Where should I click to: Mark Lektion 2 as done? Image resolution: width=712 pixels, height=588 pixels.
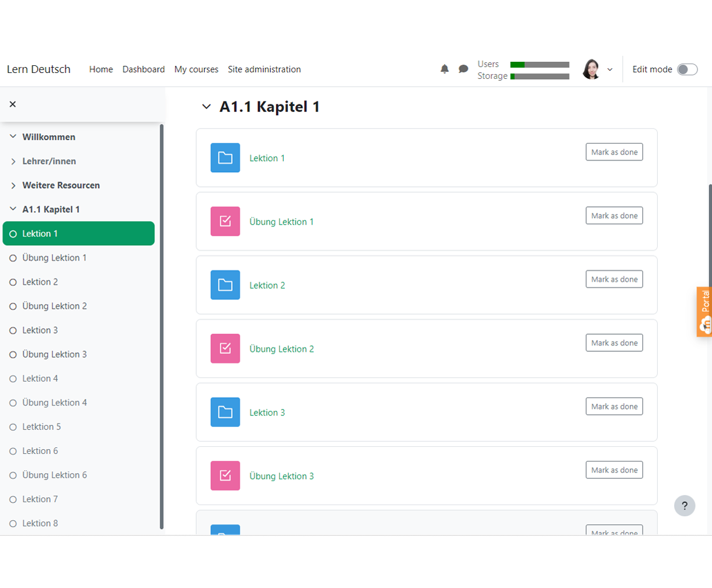[614, 279]
